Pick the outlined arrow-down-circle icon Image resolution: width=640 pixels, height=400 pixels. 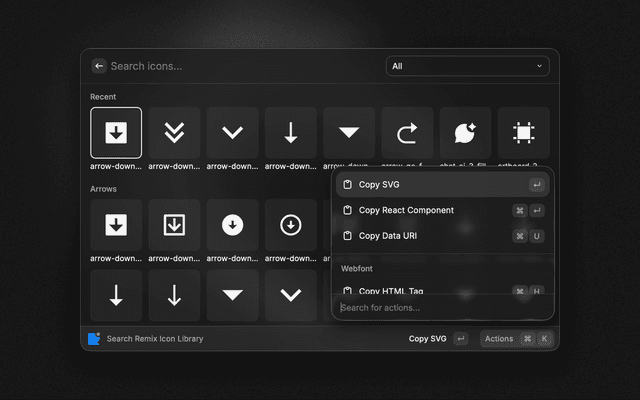[291, 225]
